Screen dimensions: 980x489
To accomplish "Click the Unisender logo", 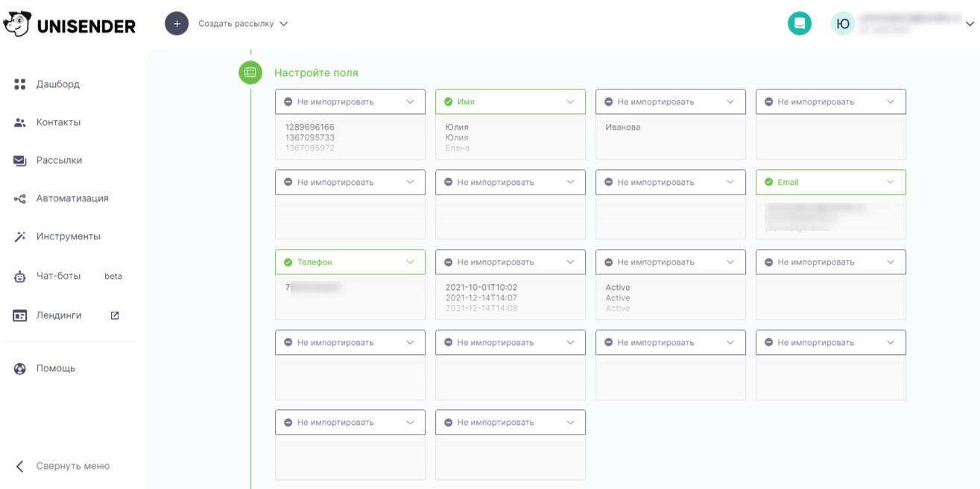I will click(x=69, y=25).
